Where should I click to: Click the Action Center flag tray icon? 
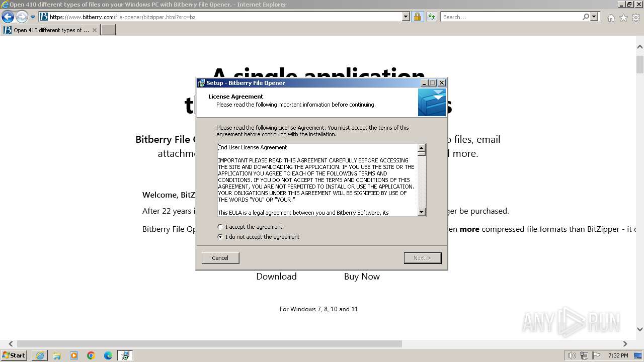tap(596, 355)
